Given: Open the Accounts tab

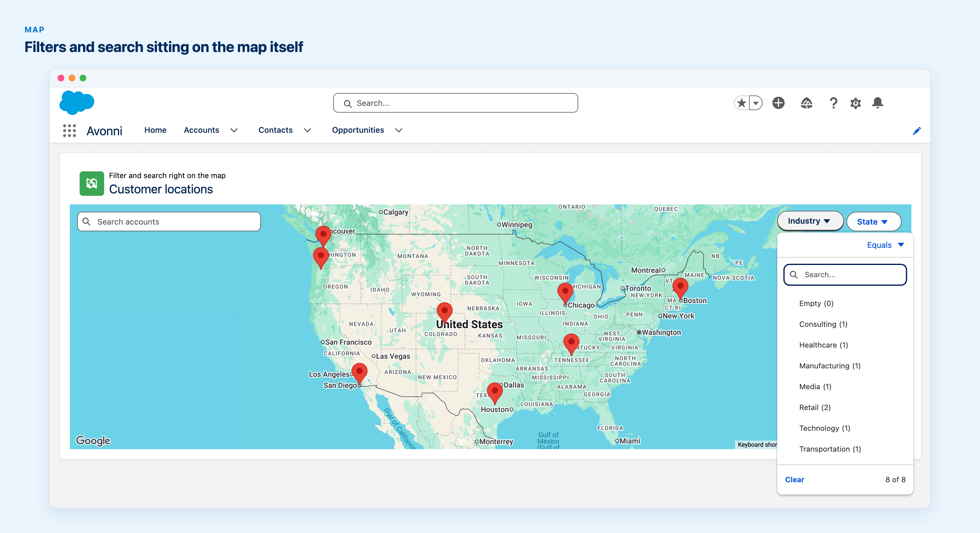Looking at the screenshot, I should click(x=201, y=130).
